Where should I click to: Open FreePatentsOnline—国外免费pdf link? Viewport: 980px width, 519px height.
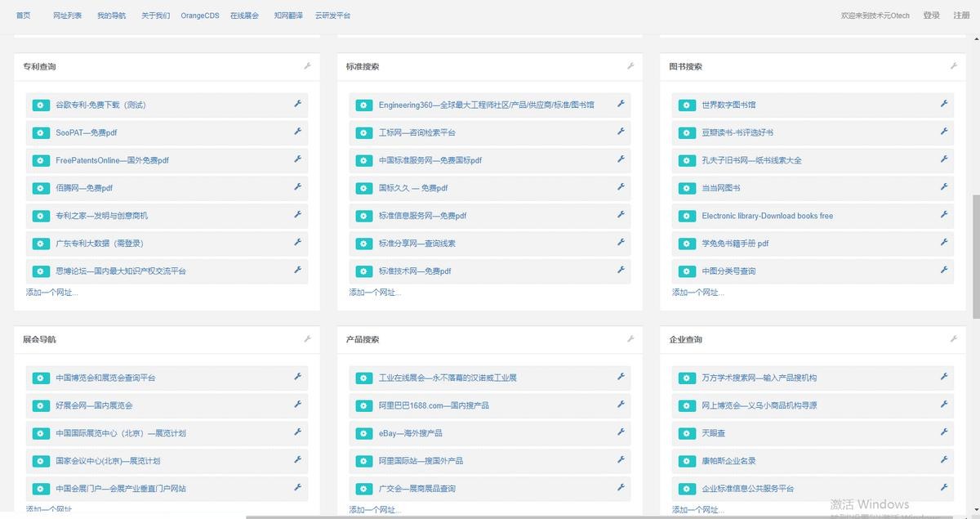click(112, 160)
